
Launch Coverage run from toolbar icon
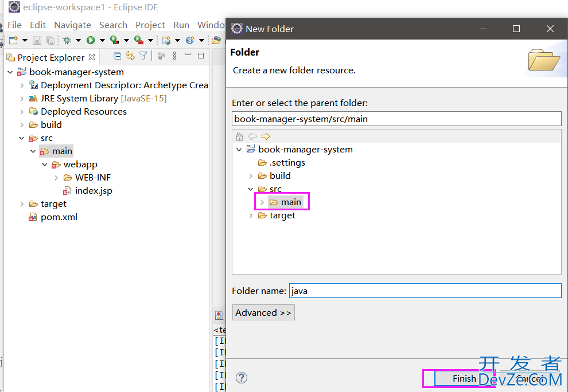click(x=115, y=40)
